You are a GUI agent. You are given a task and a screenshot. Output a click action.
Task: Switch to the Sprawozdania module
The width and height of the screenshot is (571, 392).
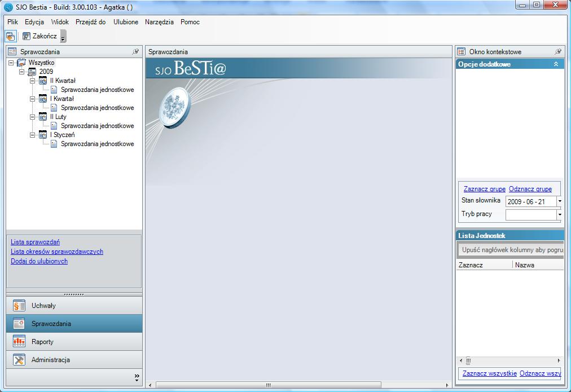[74, 324]
